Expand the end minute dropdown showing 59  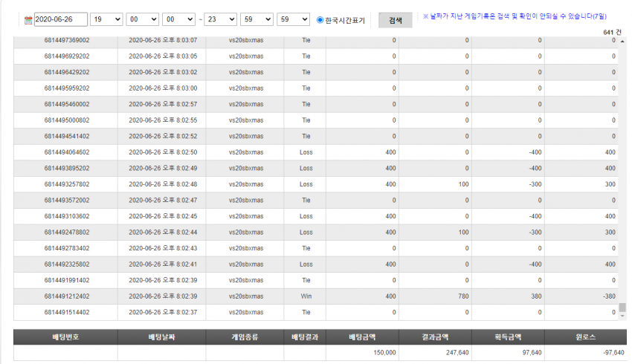[257, 19]
